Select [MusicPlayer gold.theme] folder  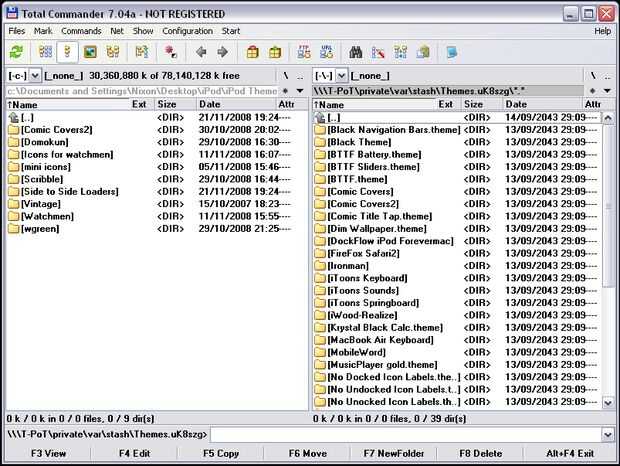point(457,364)
